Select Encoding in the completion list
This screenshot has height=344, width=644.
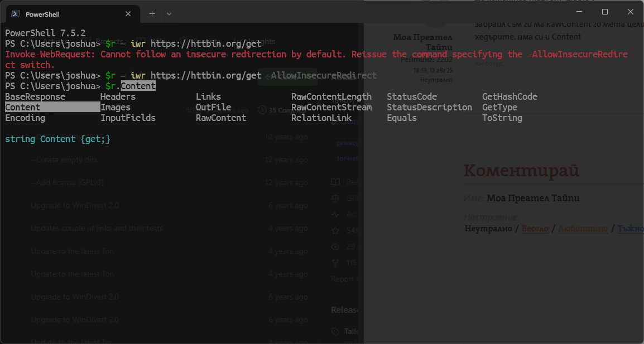pyautogui.click(x=25, y=118)
